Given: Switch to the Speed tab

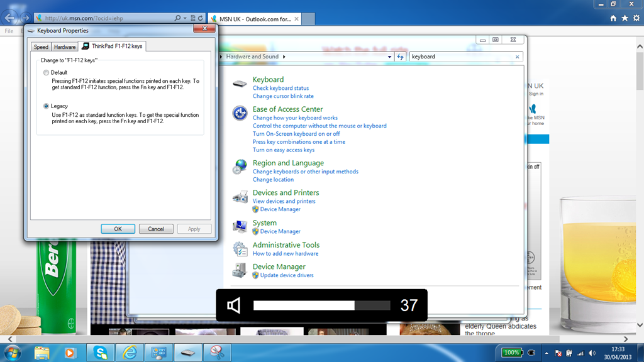Looking at the screenshot, I should 41,47.
